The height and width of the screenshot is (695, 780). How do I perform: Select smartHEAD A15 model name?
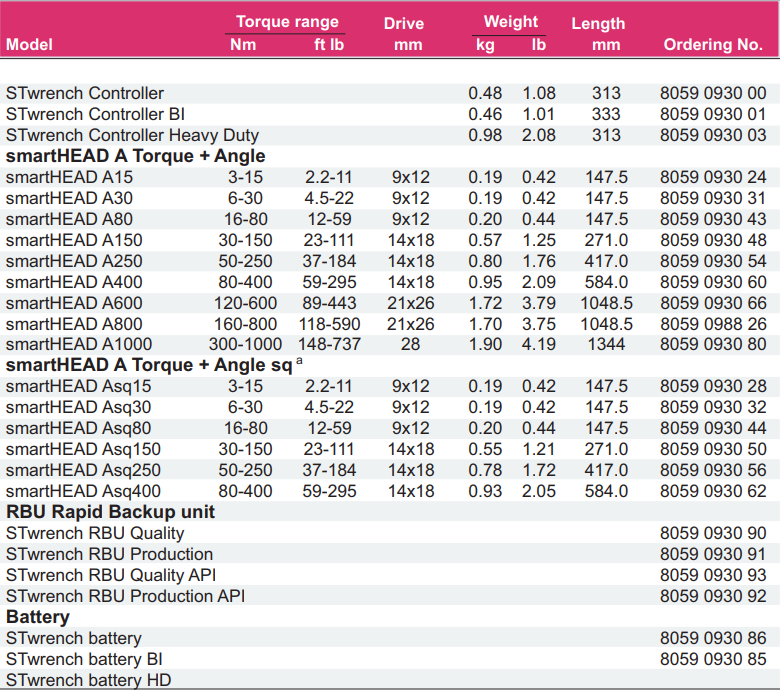(69, 177)
